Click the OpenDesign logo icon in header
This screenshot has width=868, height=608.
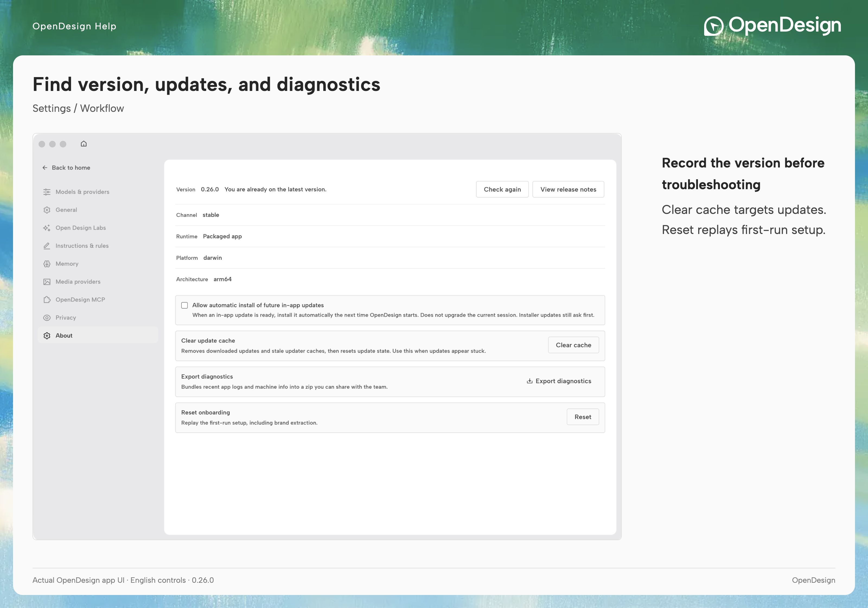point(713,26)
